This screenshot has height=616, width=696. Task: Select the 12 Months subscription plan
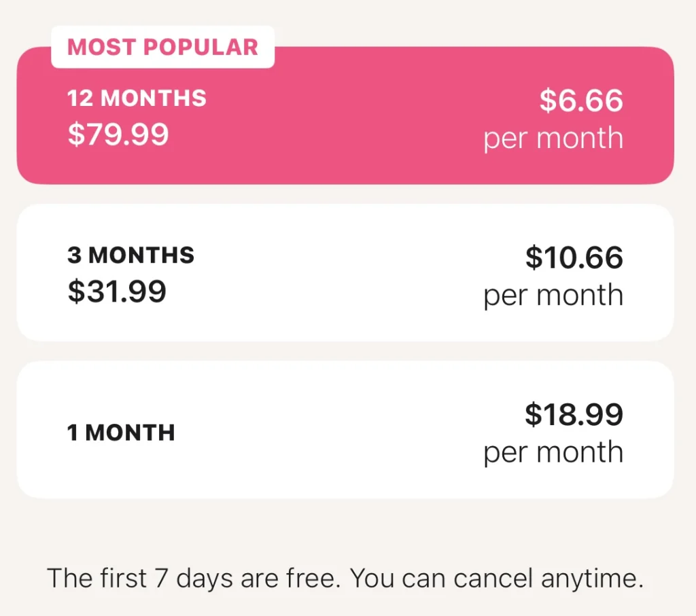coord(345,115)
